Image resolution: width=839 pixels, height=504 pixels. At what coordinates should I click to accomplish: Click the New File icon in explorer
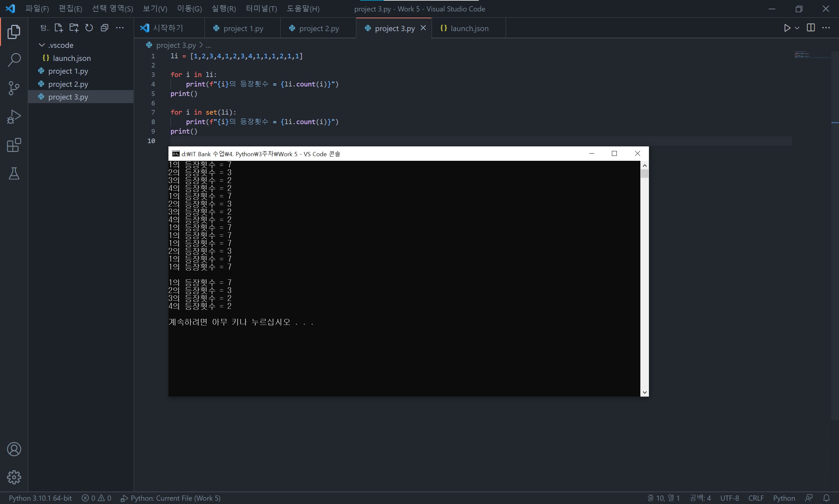[x=58, y=28]
